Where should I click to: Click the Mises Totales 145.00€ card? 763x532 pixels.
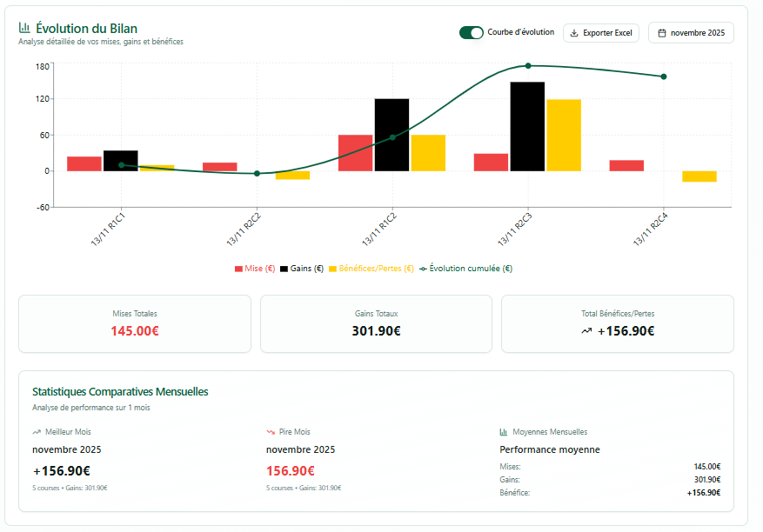(135, 323)
